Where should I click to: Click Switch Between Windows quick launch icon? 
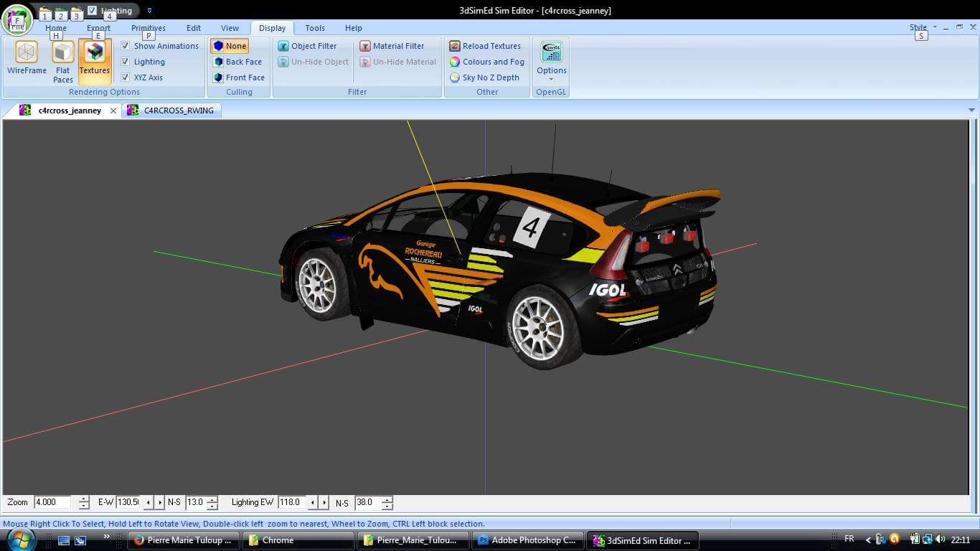point(80,540)
